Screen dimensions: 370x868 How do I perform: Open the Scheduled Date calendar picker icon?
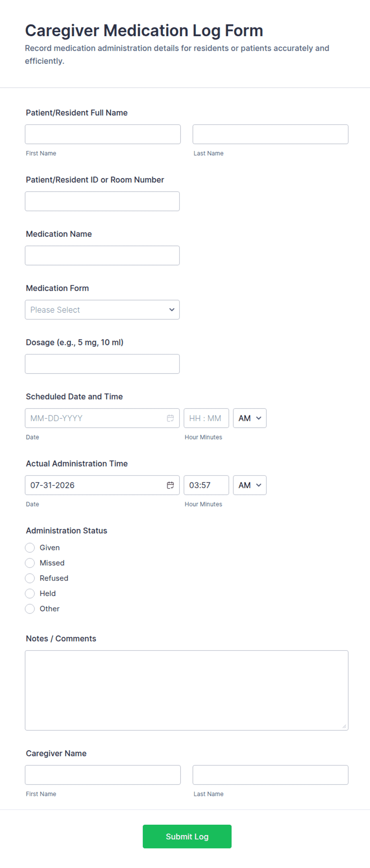[x=170, y=418]
